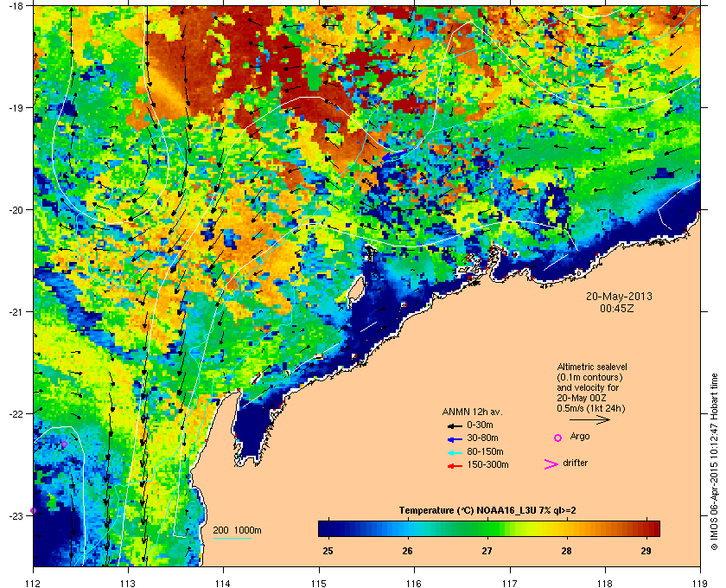The width and height of the screenshot is (726, 588).
Task: Click the 27 degree green colorbar section
Action: 487,528
